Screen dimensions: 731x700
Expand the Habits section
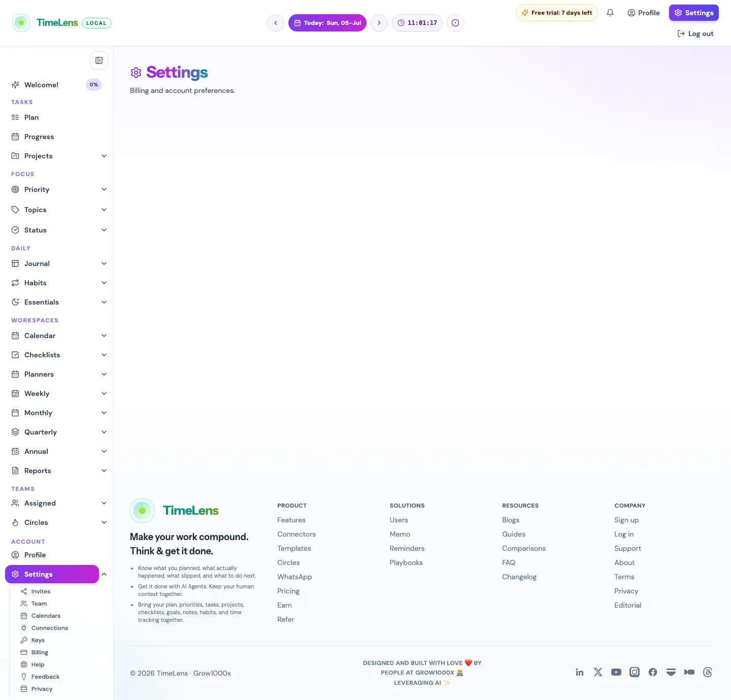coord(104,283)
